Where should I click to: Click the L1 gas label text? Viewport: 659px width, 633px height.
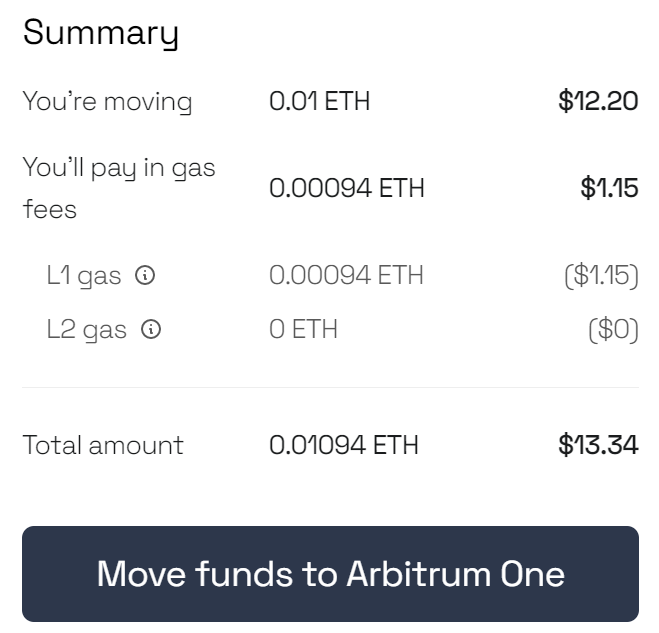click(84, 276)
